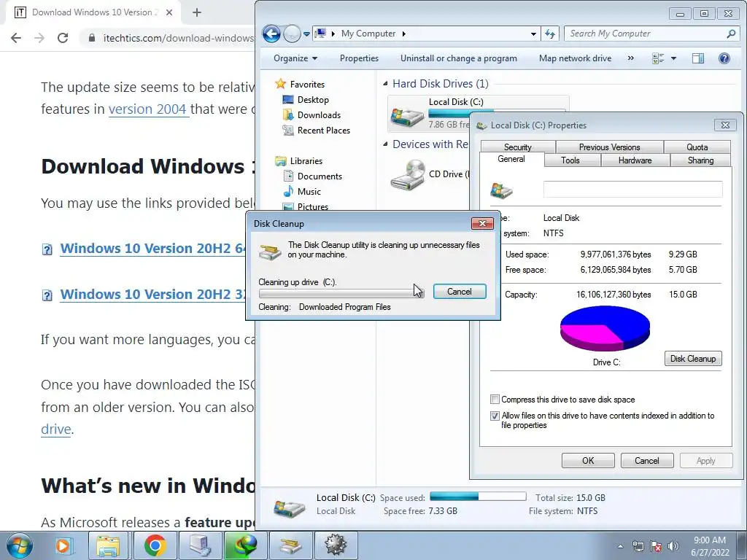The width and height of the screenshot is (747, 560).
Task: Click the magnifier icon in Search My Computer
Action: pyautogui.click(x=731, y=34)
